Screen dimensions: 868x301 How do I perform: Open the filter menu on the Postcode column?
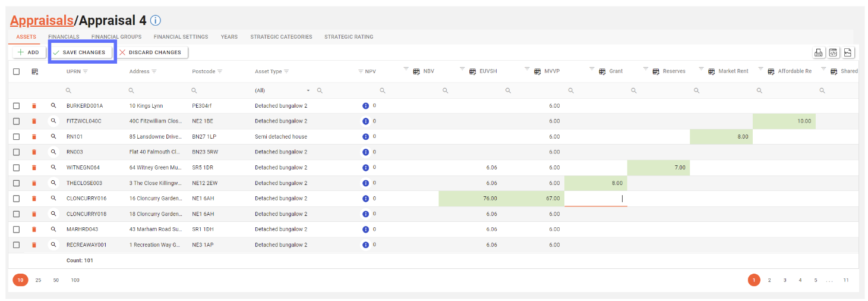pos(220,71)
